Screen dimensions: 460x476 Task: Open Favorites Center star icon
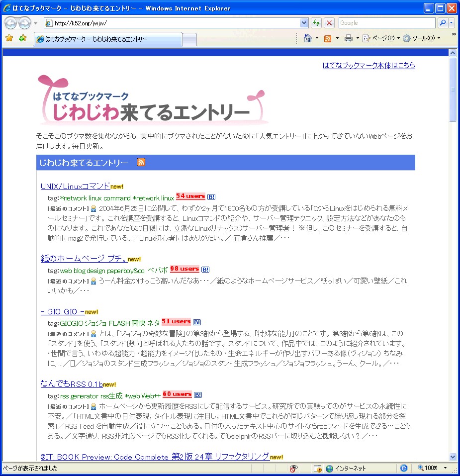pos(9,38)
